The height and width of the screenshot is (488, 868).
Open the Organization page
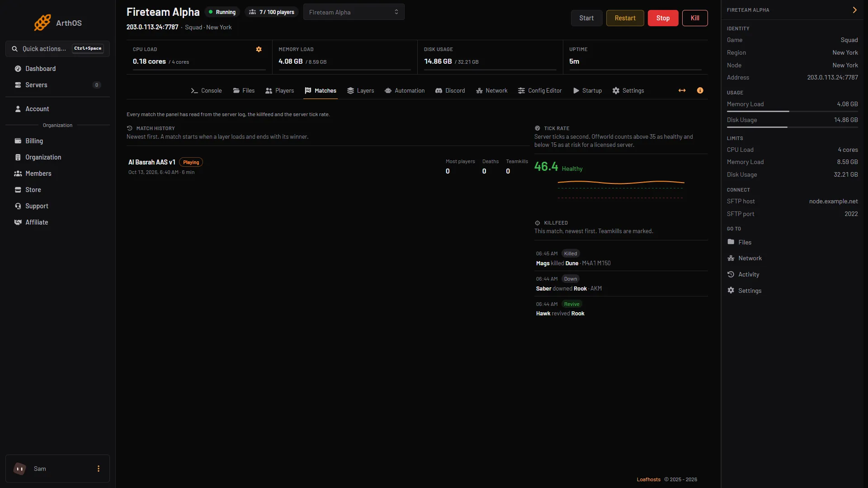[x=57, y=157]
